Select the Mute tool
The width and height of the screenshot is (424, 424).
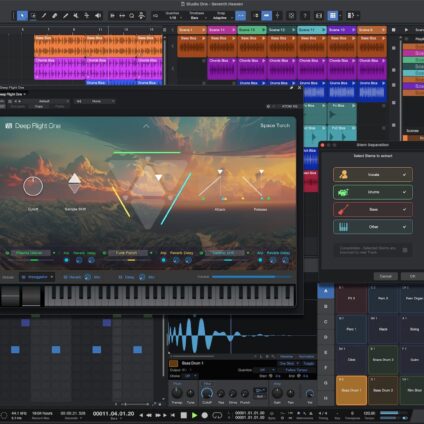tap(76, 16)
